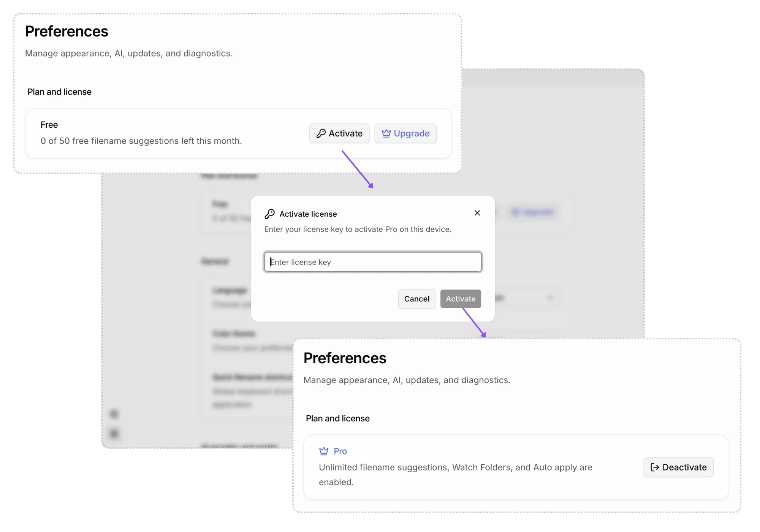
Task: Click the key icon on the Free plan's Activate button
Action: pyautogui.click(x=321, y=133)
